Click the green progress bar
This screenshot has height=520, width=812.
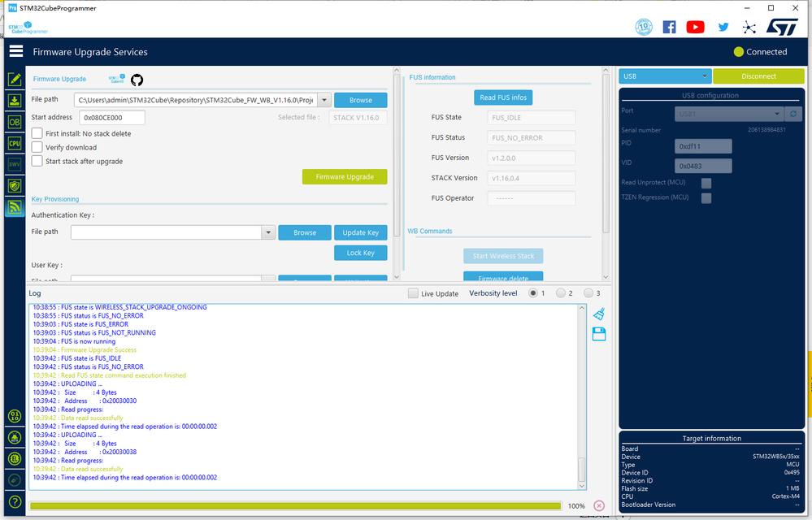296,505
